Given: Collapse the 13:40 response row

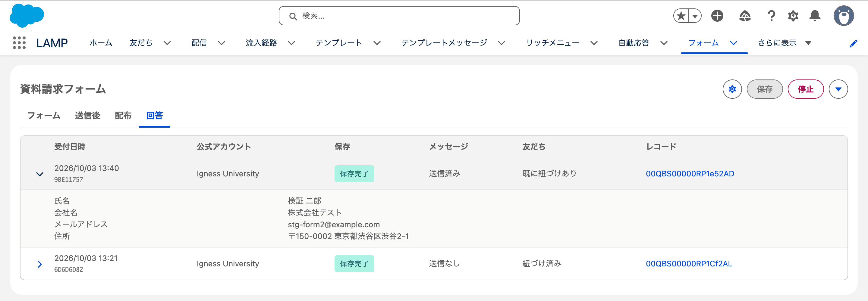Looking at the screenshot, I should [x=40, y=174].
